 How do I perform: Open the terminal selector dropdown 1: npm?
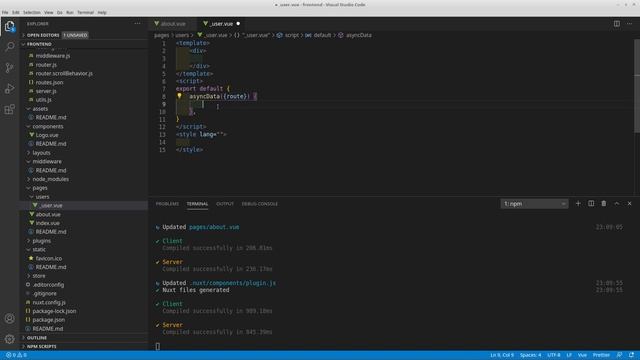[x=534, y=204]
